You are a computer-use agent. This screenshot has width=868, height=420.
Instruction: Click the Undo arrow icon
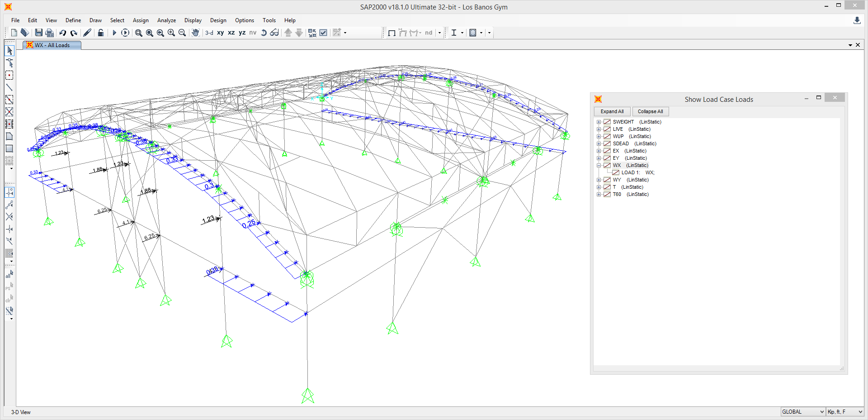[63, 33]
